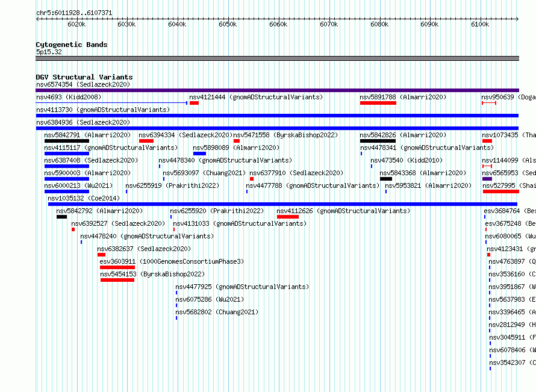Click nsv6382637 (Sedlazeck2020) label

pos(145,249)
